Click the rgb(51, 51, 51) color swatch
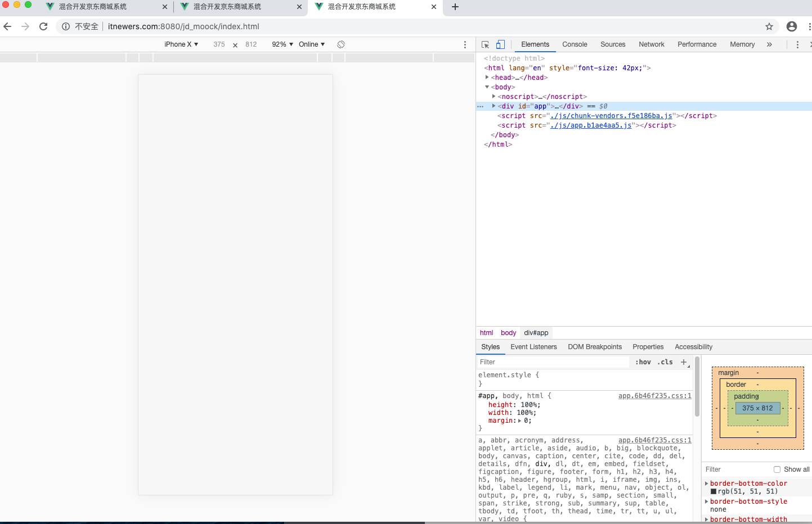812x524 pixels. coord(714,491)
